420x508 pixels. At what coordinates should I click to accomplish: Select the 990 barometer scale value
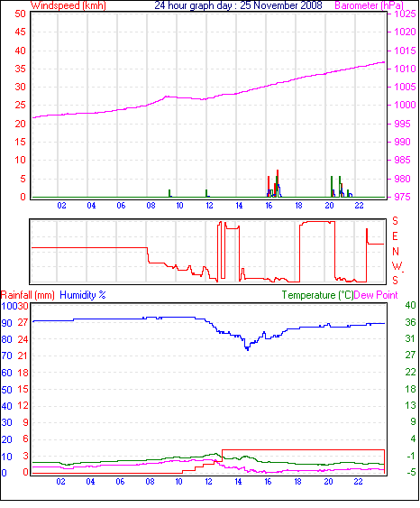402,142
